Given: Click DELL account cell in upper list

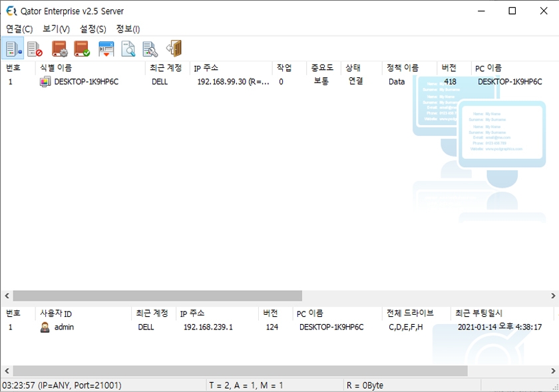Looking at the screenshot, I should [160, 82].
